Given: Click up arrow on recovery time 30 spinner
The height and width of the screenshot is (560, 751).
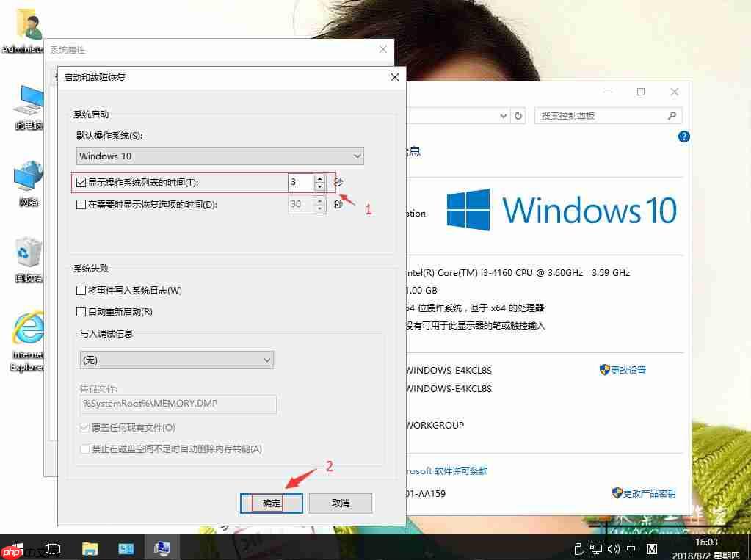Looking at the screenshot, I should pyautogui.click(x=320, y=200).
